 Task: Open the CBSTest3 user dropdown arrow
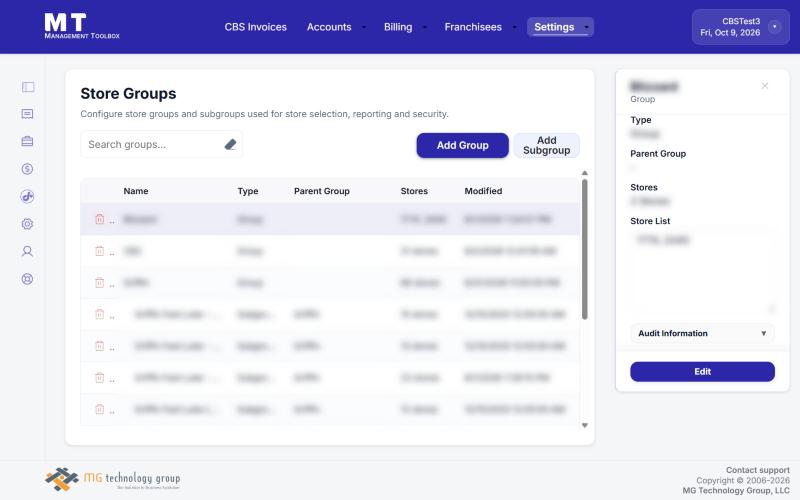(774, 27)
